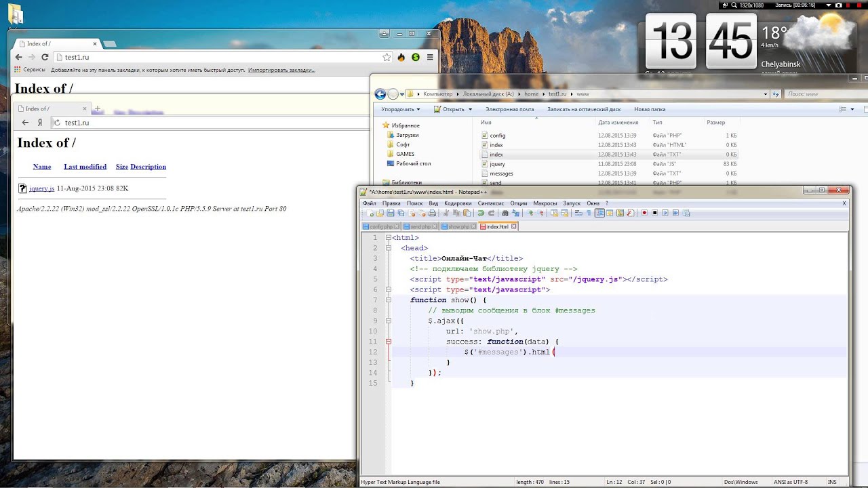Click Stop Recording black square icon

tap(654, 213)
